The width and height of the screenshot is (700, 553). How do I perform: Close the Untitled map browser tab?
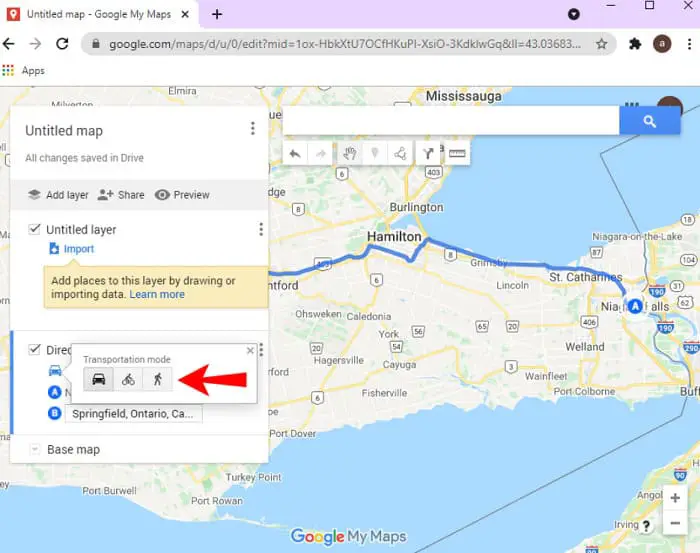(185, 14)
